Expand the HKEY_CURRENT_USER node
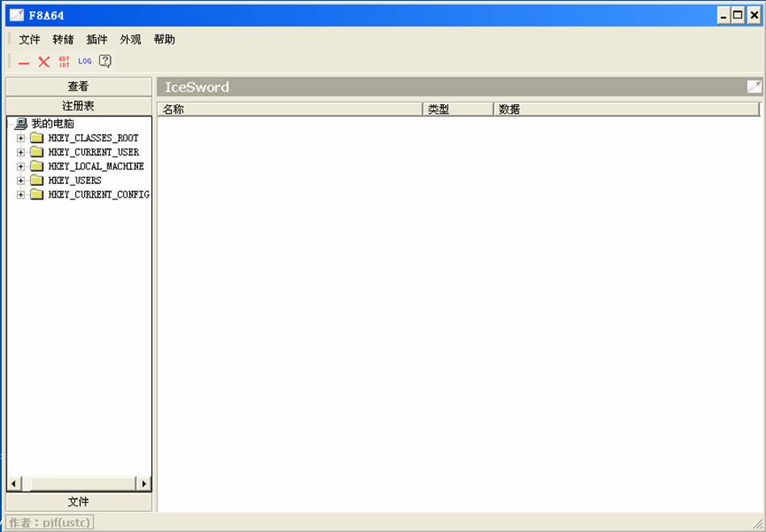The height and width of the screenshot is (532, 766). pos(20,153)
